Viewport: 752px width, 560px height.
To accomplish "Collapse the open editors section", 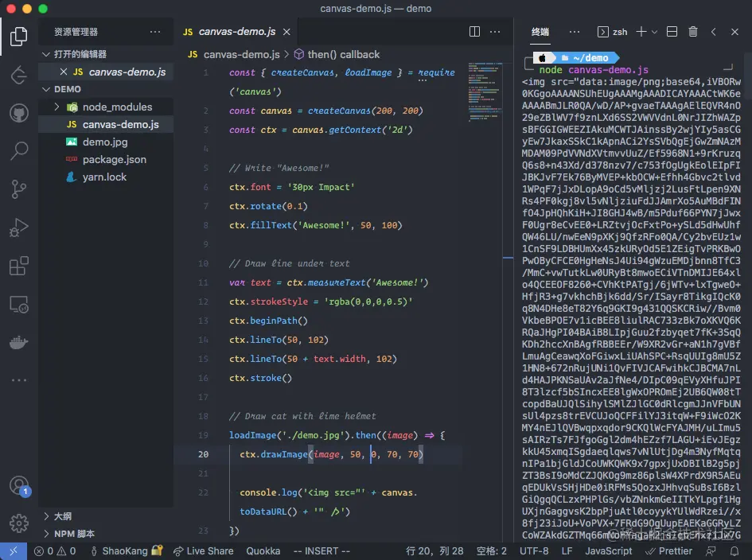I will 46,54.
